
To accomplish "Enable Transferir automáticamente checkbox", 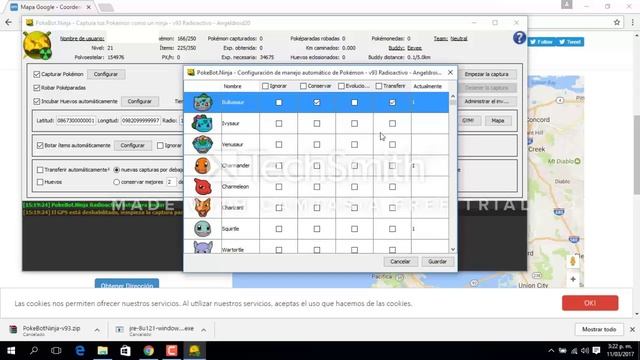I will click(40, 170).
